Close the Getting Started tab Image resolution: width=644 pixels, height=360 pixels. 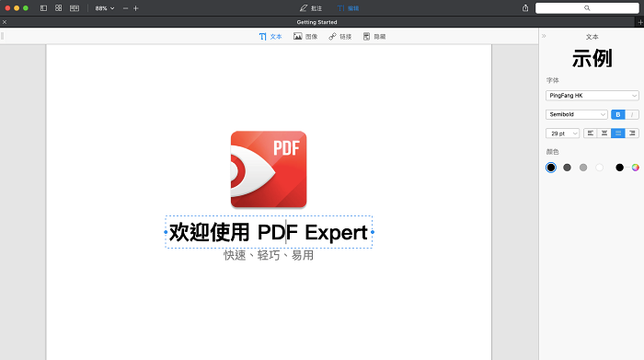click(5, 22)
